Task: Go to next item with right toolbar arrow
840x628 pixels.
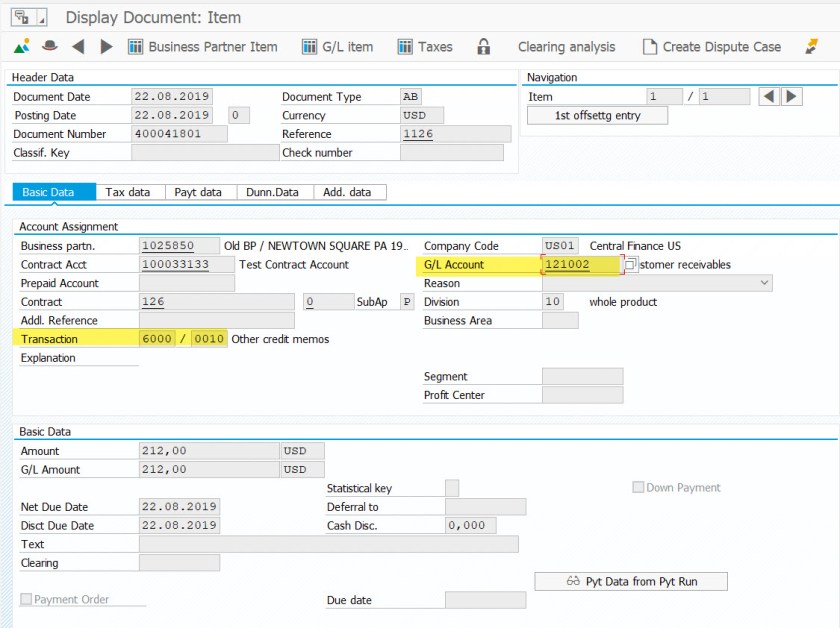Action: (x=106, y=47)
